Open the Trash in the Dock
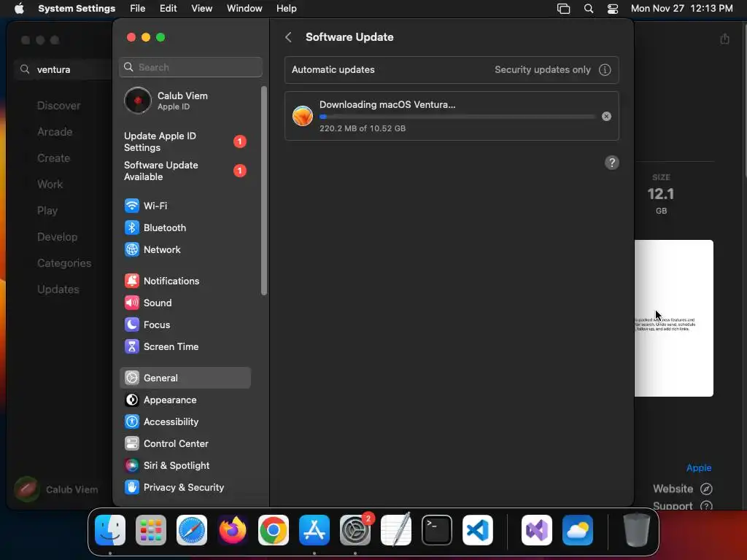 click(636, 530)
